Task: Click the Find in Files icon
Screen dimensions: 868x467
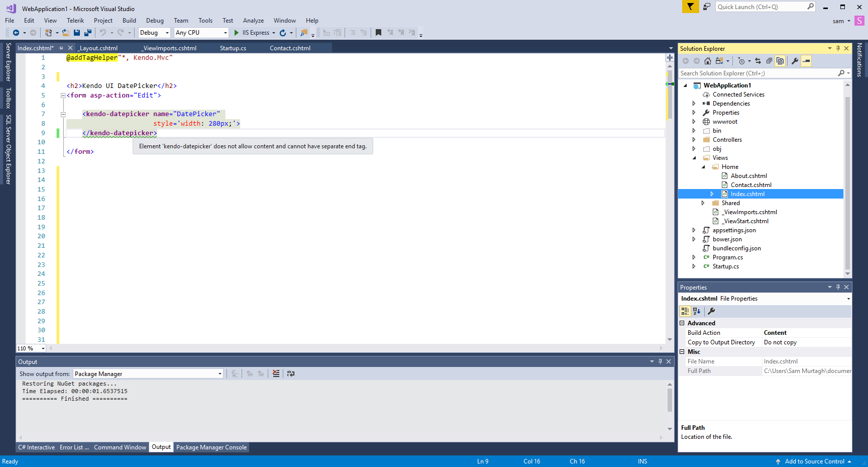Action: point(303,33)
